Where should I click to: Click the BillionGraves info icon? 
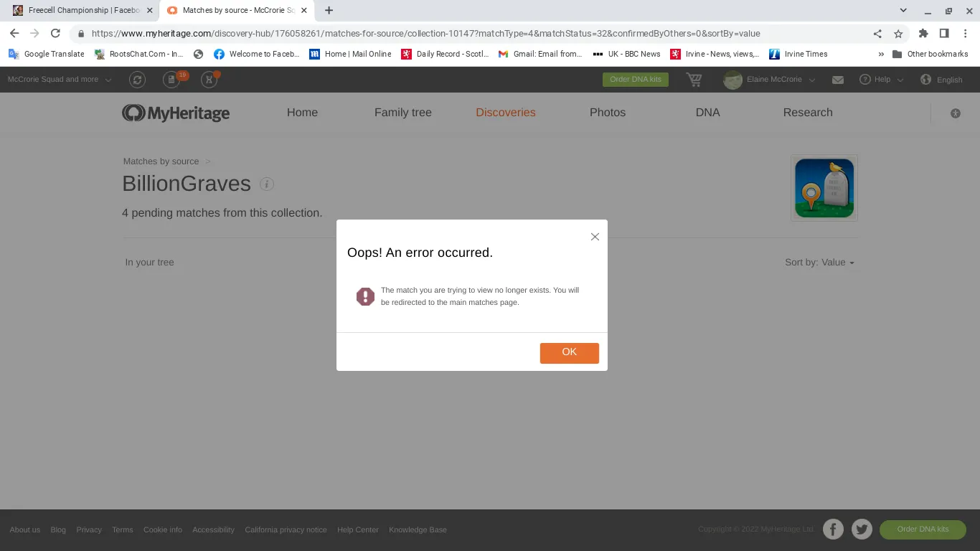click(267, 184)
